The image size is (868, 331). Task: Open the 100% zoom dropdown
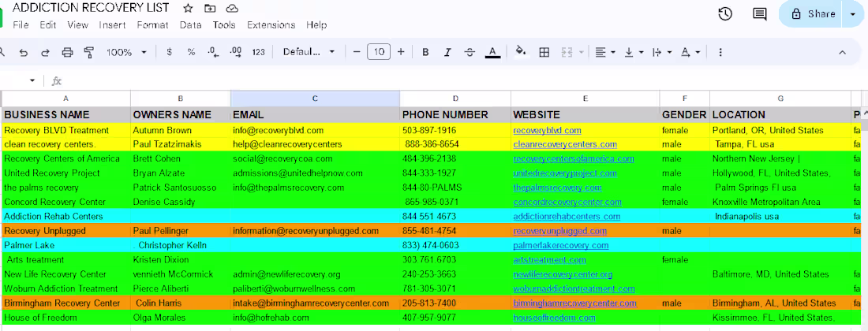point(127,52)
